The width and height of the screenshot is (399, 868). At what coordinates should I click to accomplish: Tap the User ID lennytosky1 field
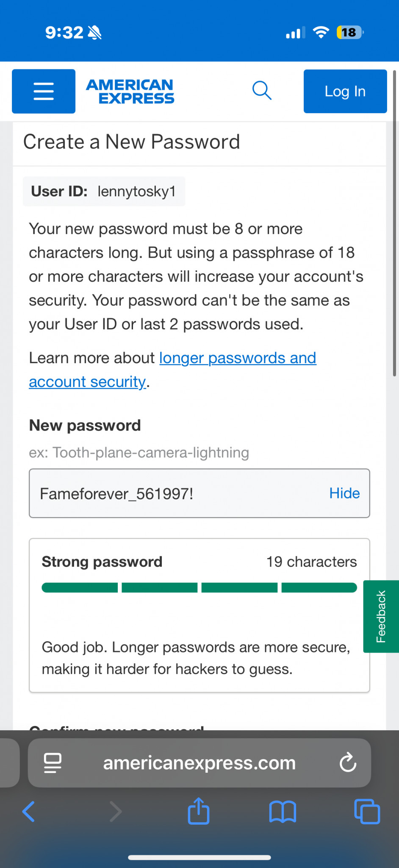coord(104,192)
